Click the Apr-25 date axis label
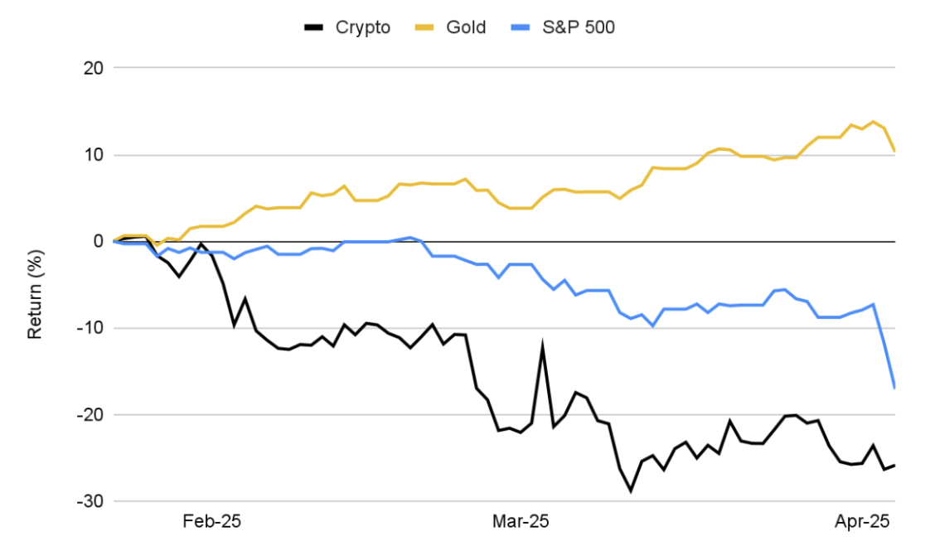Viewport: 935px width, 560px height. tap(861, 521)
